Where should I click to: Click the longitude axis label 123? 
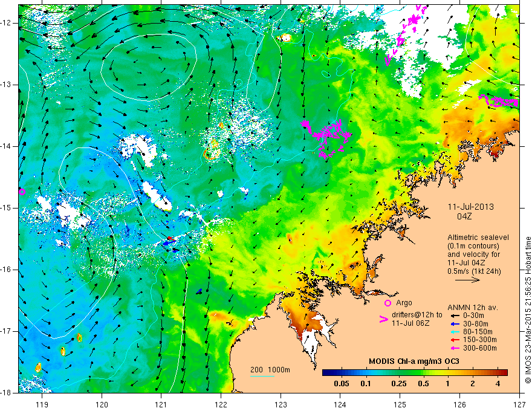281,404
